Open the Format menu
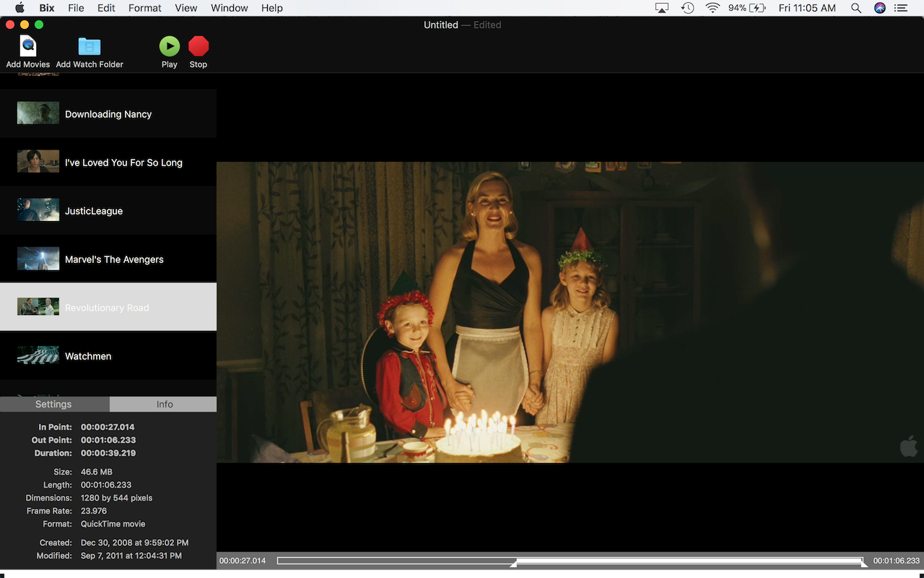Viewport: 924px width, 578px height. click(x=145, y=8)
